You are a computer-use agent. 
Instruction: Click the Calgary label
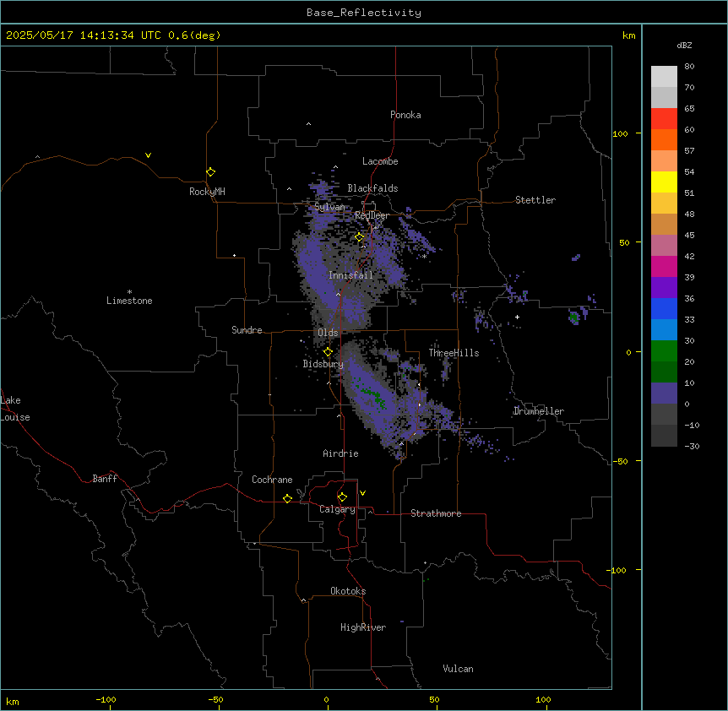click(x=337, y=509)
